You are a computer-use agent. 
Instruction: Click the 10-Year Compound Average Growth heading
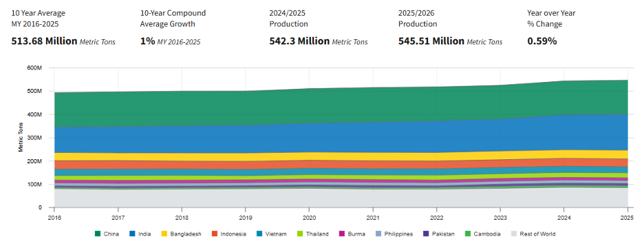pyautogui.click(x=173, y=19)
